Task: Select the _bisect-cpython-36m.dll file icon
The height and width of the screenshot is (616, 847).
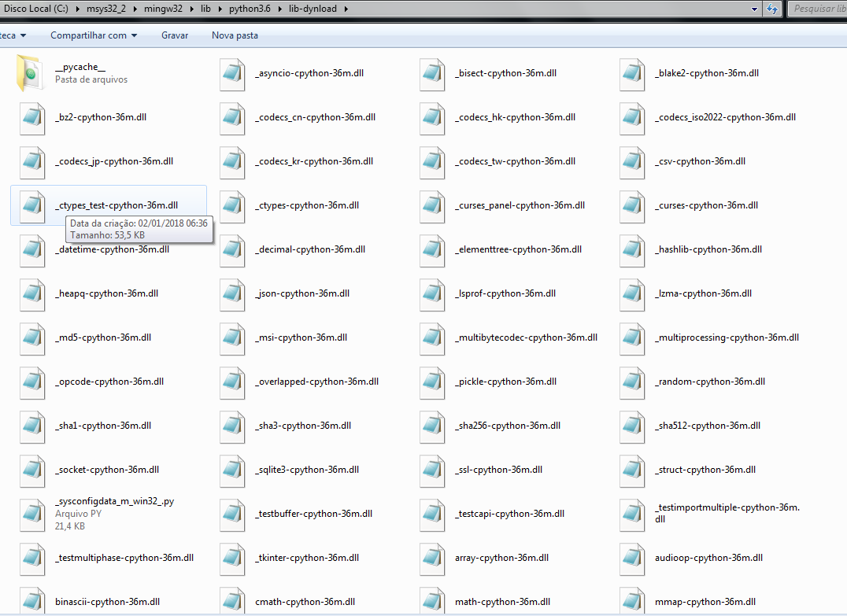Action: click(x=432, y=74)
